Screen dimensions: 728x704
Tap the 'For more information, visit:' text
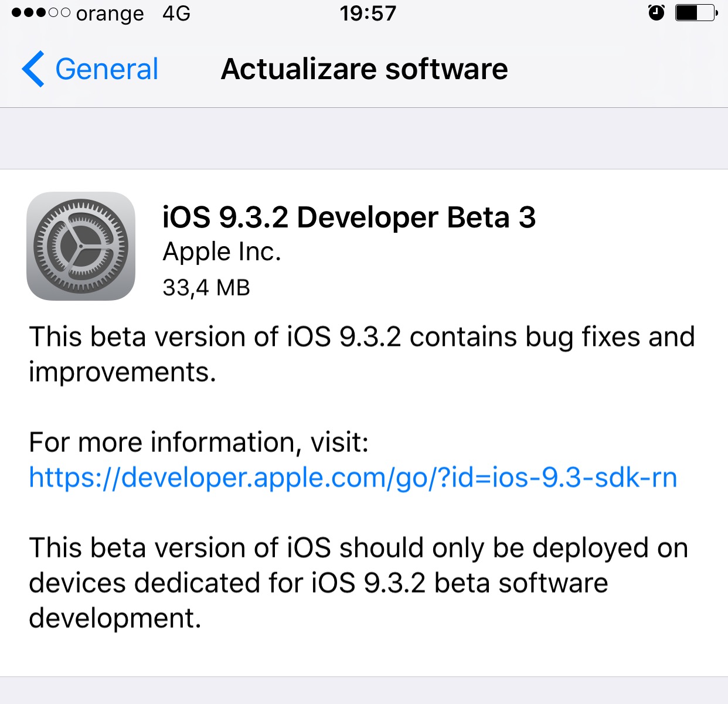click(199, 442)
